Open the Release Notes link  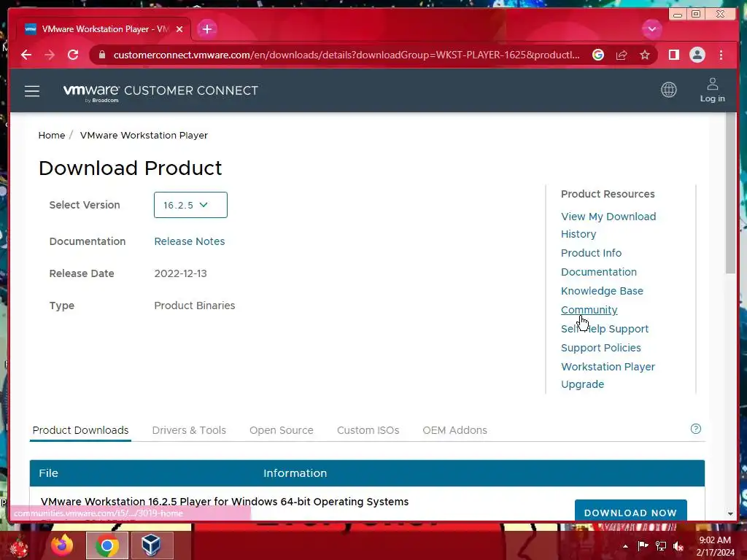pos(189,241)
